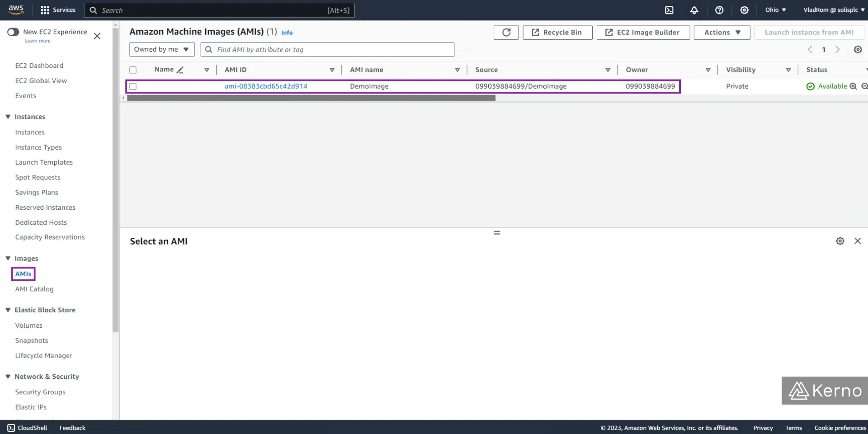Open the Actions dropdown

coord(722,32)
